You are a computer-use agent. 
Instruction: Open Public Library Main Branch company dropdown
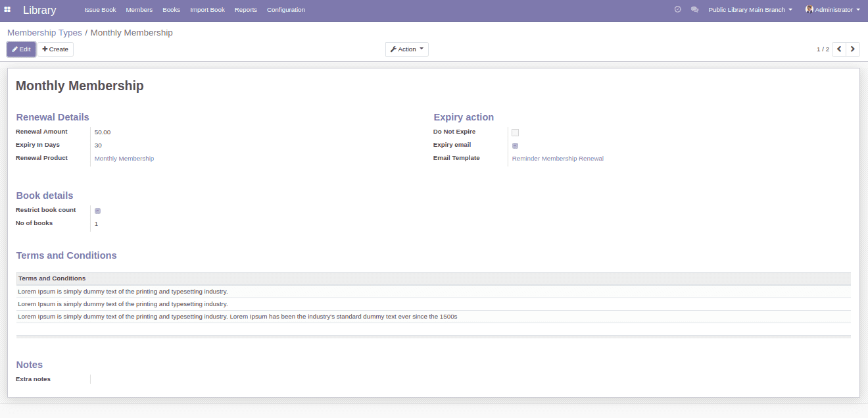point(750,10)
